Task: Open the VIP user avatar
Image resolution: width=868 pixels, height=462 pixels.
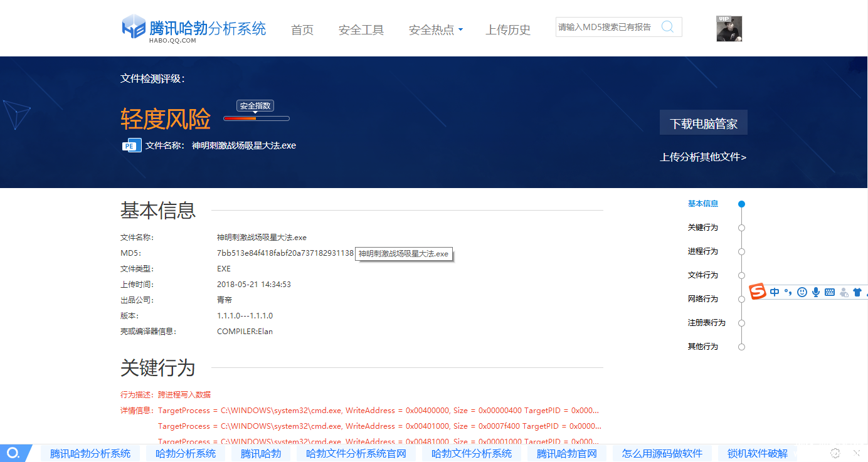Action: (x=729, y=29)
